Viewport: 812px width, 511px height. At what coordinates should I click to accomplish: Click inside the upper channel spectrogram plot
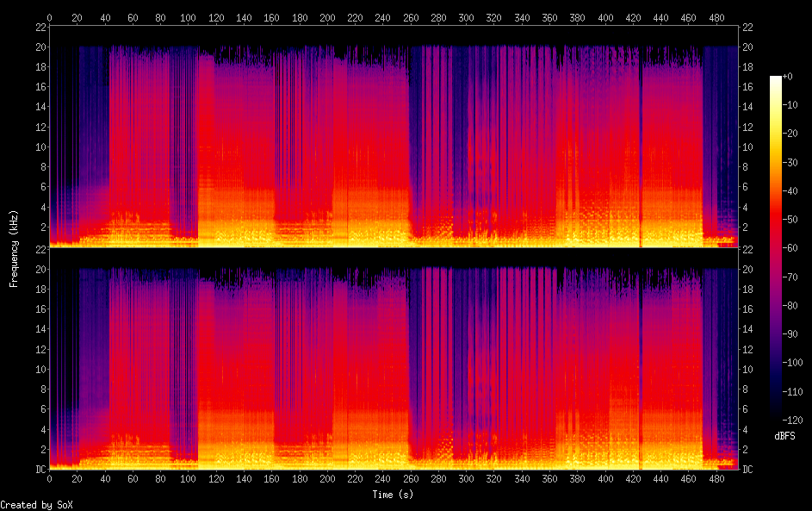pos(394,137)
